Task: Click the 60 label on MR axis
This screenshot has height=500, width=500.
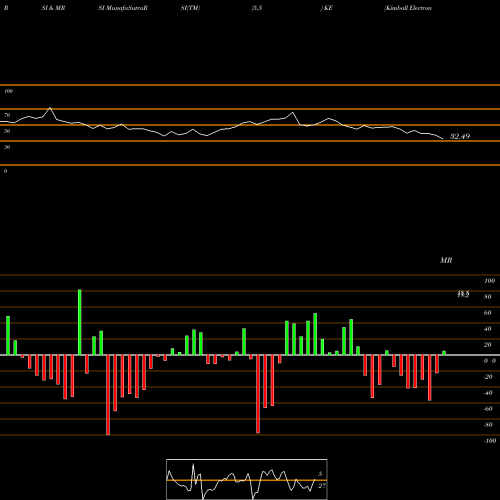Action: coord(488,313)
